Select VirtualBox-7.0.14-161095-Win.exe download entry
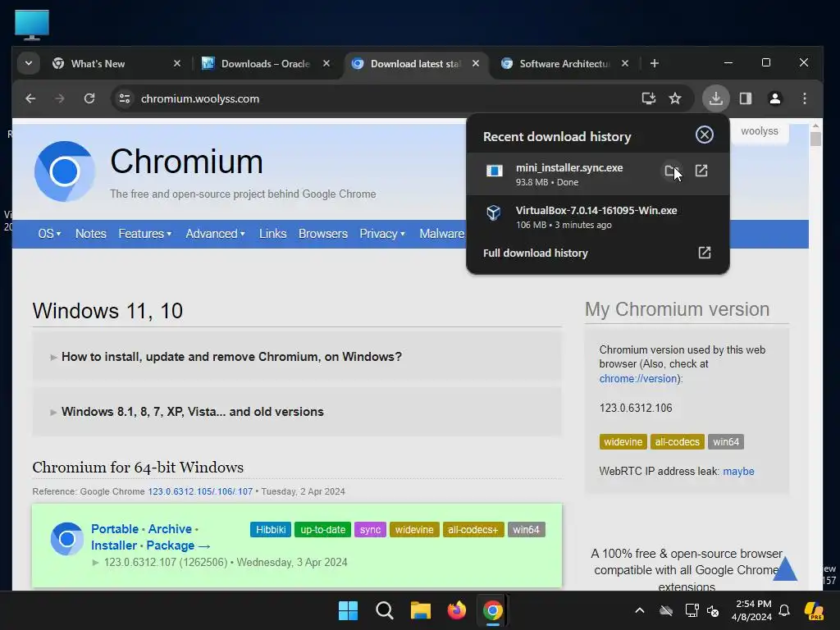Image resolution: width=840 pixels, height=630 pixels. pos(598,217)
